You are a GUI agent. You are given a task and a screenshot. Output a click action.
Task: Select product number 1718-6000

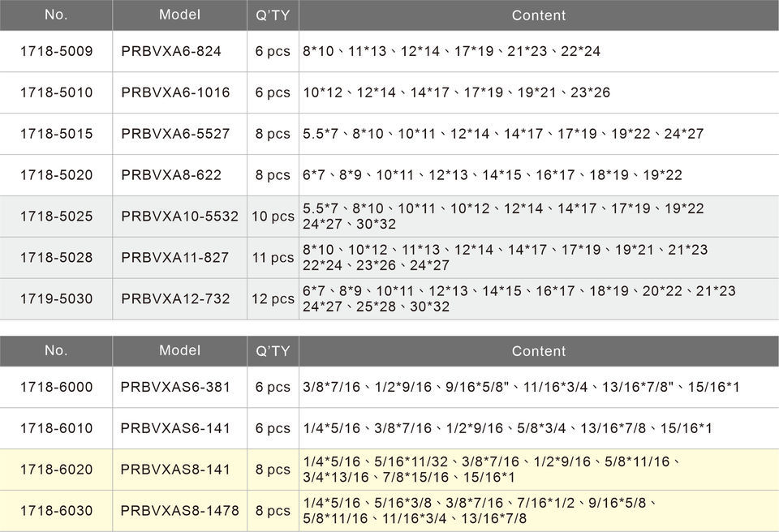[56, 387]
